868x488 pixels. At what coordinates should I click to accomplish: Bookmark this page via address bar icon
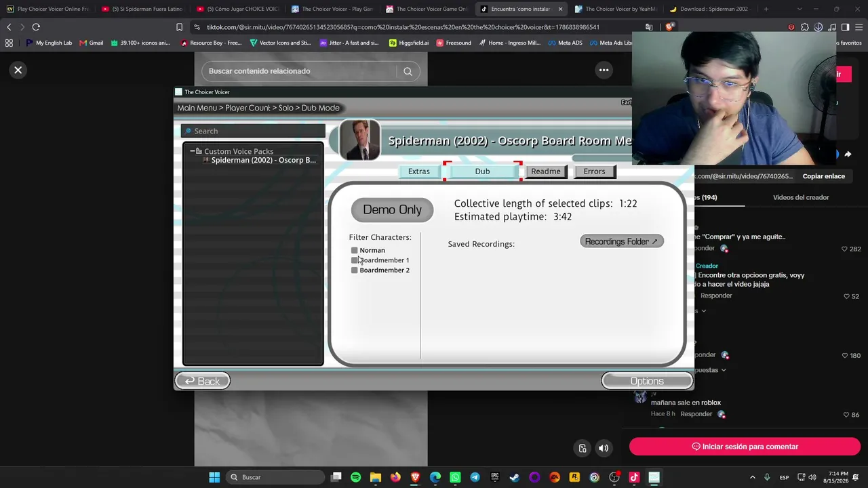[179, 27]
